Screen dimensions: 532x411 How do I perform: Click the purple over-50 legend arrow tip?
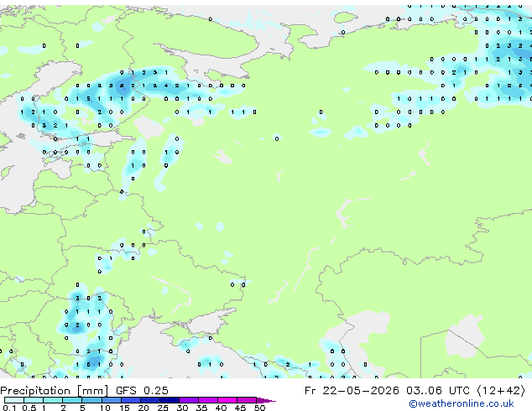266,401
